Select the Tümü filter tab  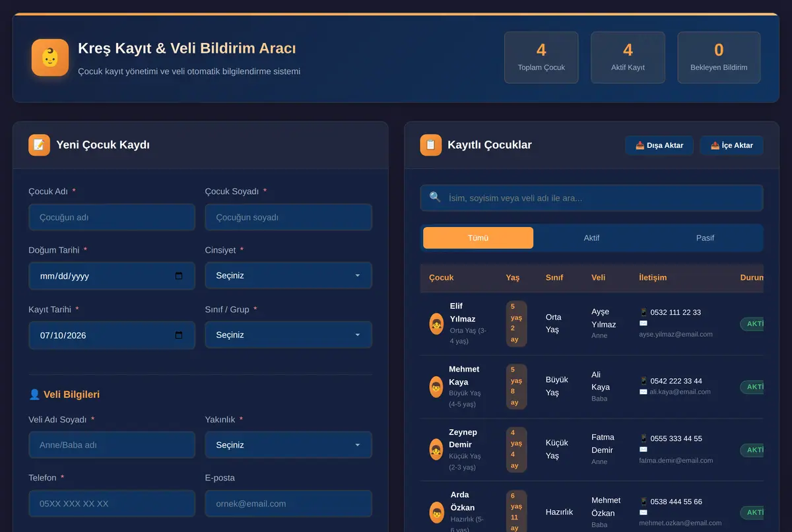(x=478, y=238)
